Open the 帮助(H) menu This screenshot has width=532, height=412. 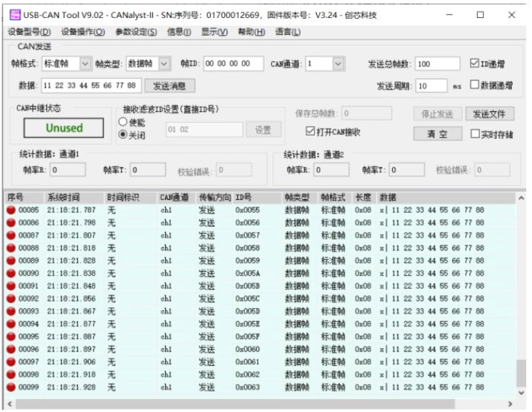(x=251, y=32)
